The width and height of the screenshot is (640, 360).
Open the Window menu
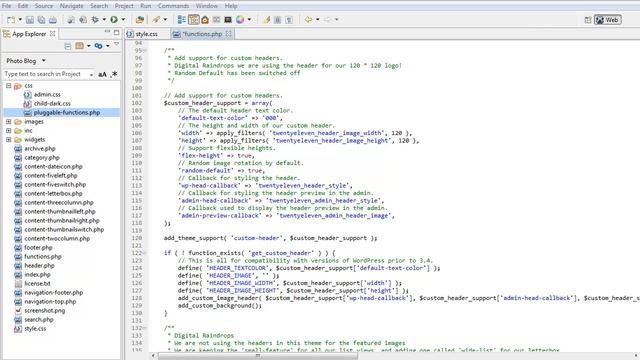pyautogui.click(x=207, y=6)
